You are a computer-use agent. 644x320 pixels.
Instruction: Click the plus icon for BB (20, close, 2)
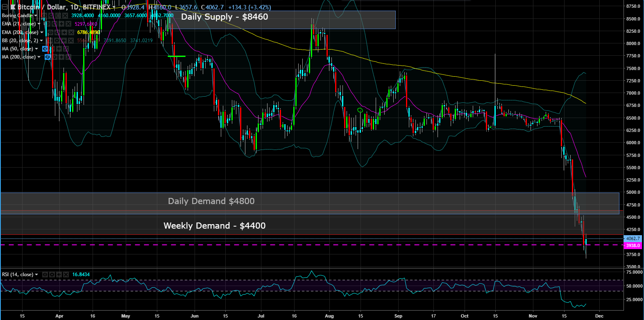[64, 41]
